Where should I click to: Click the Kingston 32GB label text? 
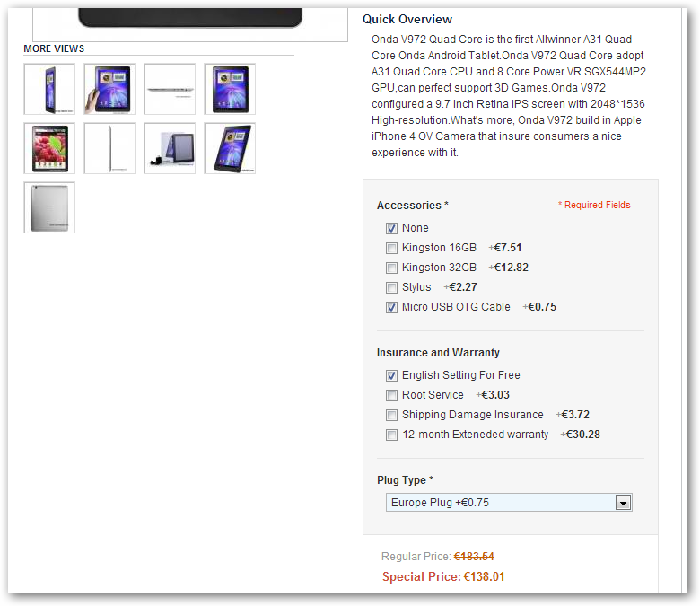[x=439, y=268]
